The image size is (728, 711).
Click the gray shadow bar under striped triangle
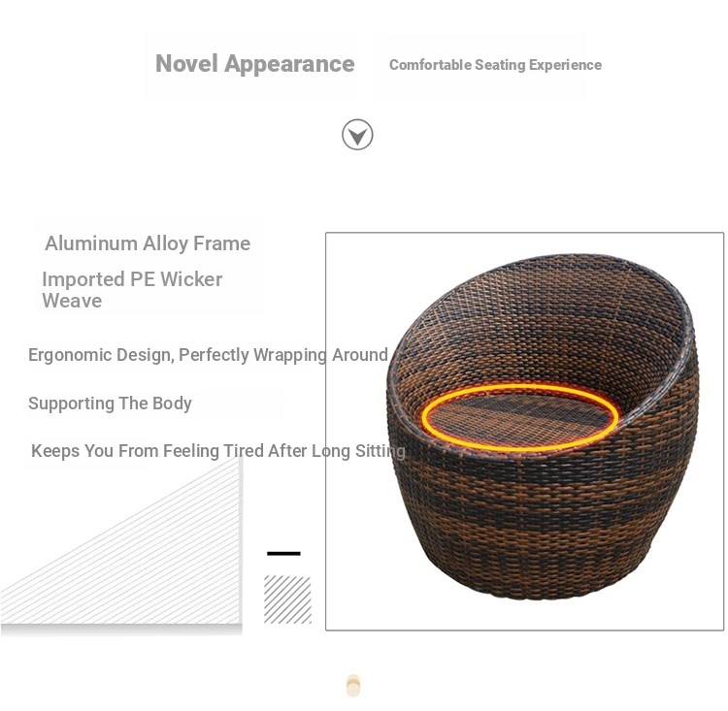point(121,630)
